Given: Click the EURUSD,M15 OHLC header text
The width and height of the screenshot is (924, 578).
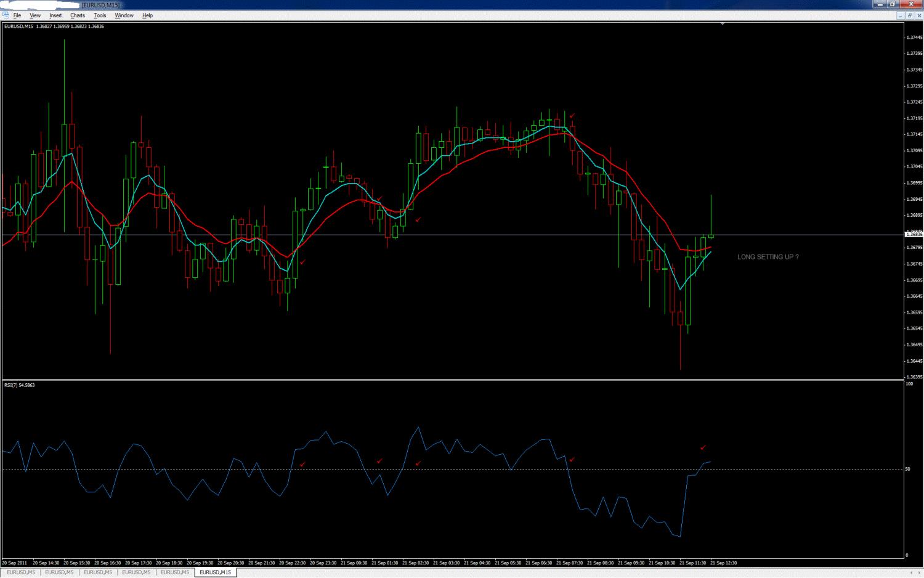Looking at the screenshot, I should 54,26.
